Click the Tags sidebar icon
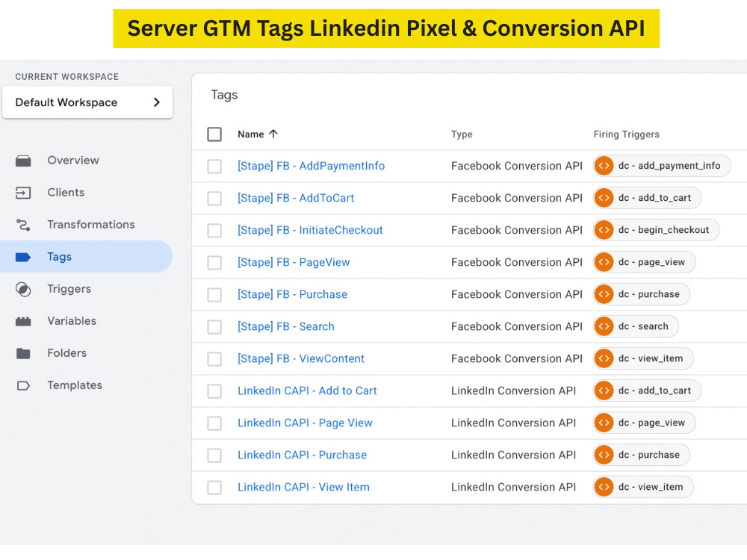This screenshot has width=747, height=560. coord(23,257)
